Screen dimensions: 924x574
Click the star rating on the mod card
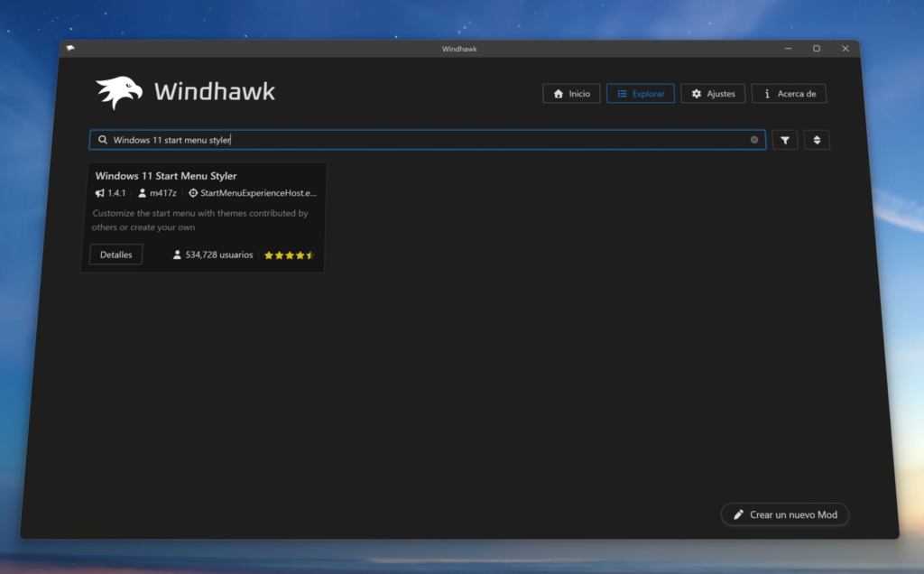coord(289,255)
